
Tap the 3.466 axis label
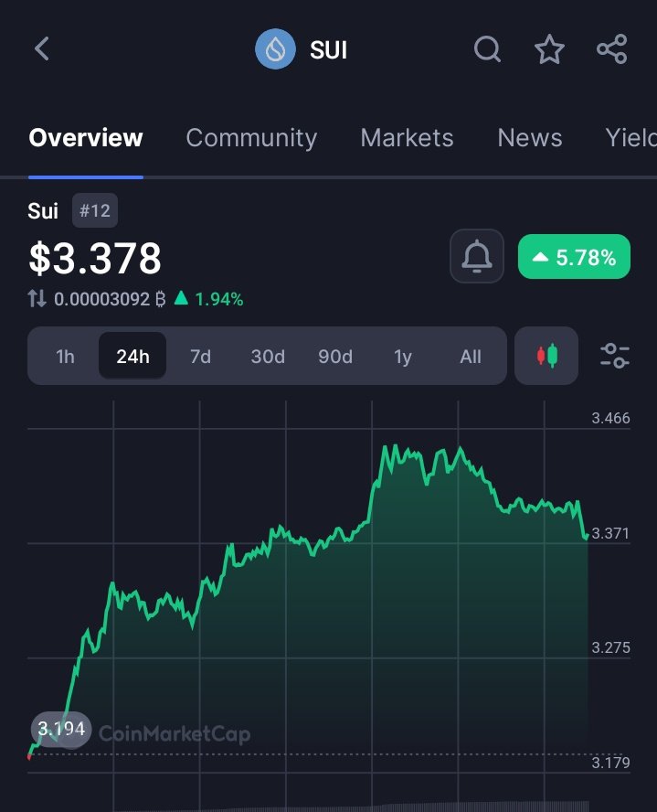click(610, 418)
